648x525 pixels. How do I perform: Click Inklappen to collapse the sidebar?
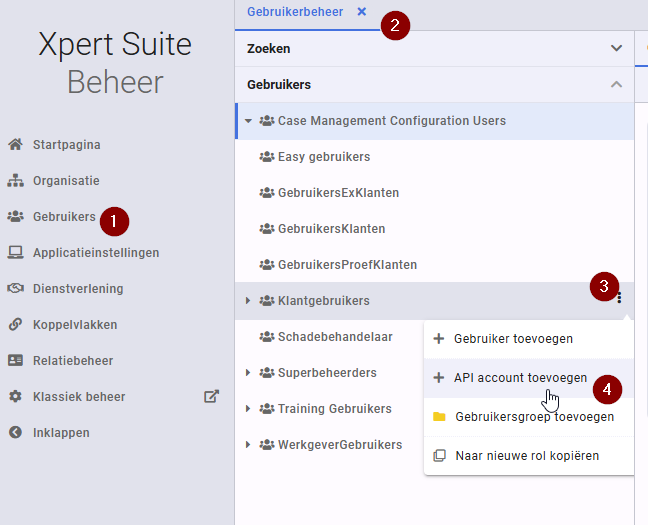point(61,432)
